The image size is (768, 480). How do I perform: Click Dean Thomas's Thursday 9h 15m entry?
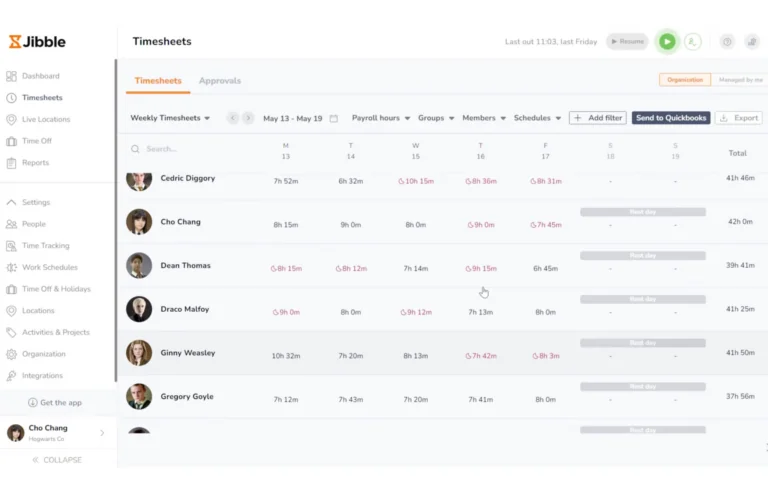(480, 268)
